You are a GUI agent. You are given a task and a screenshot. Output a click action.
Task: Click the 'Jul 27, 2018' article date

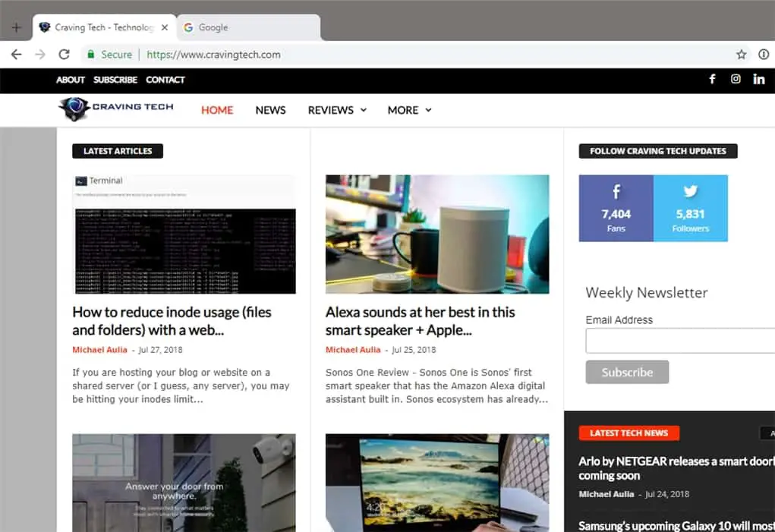click(x=161, y=350)
